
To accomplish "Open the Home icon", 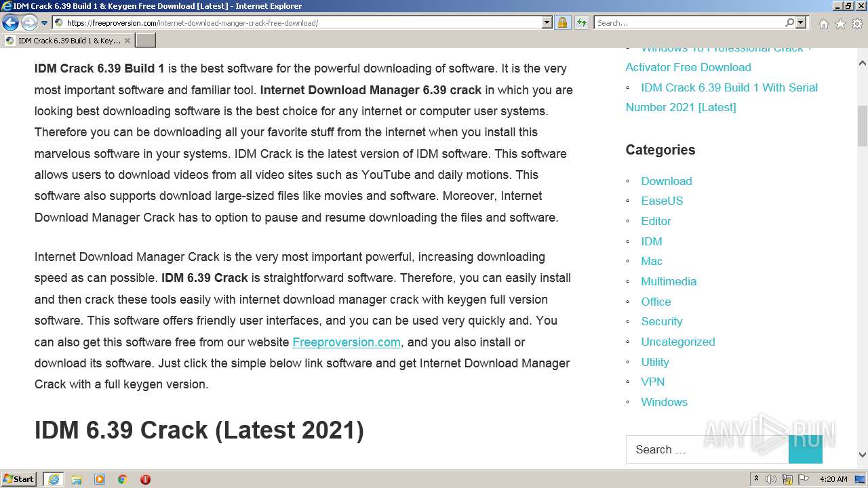I will (x=823, y=24).
